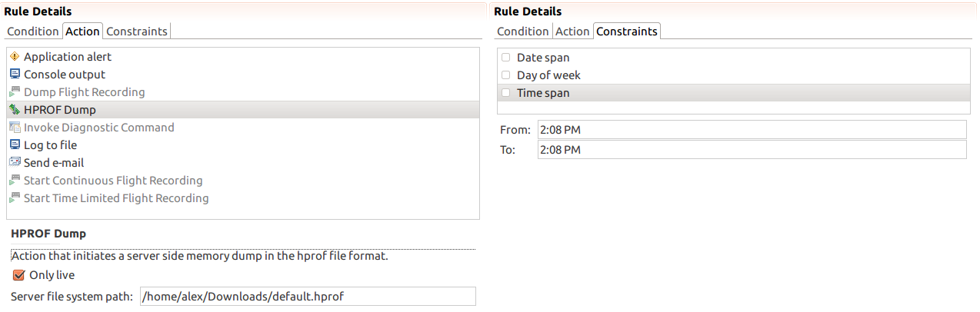Click the Send e-mail envelope icon

coord(15,163)
